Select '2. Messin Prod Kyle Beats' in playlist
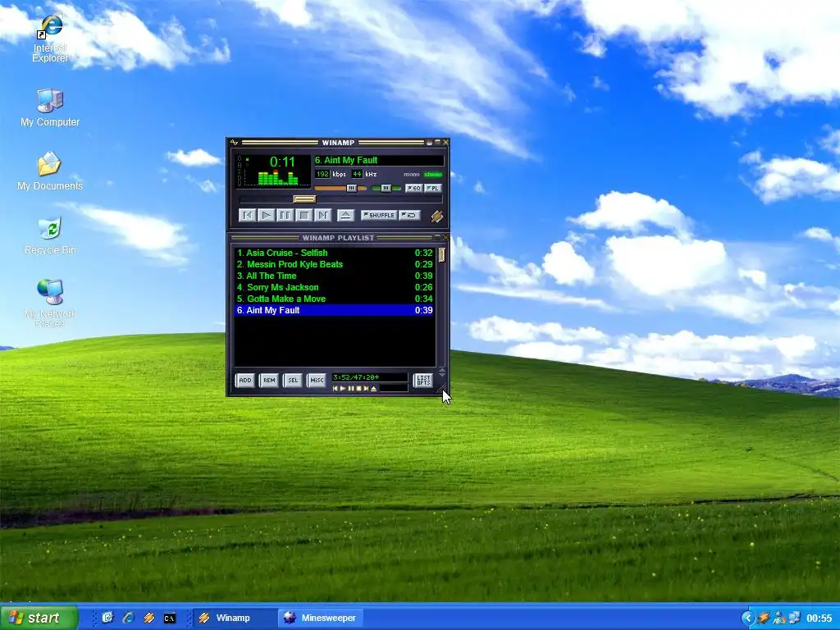The image size is (840, 630). 335,264
